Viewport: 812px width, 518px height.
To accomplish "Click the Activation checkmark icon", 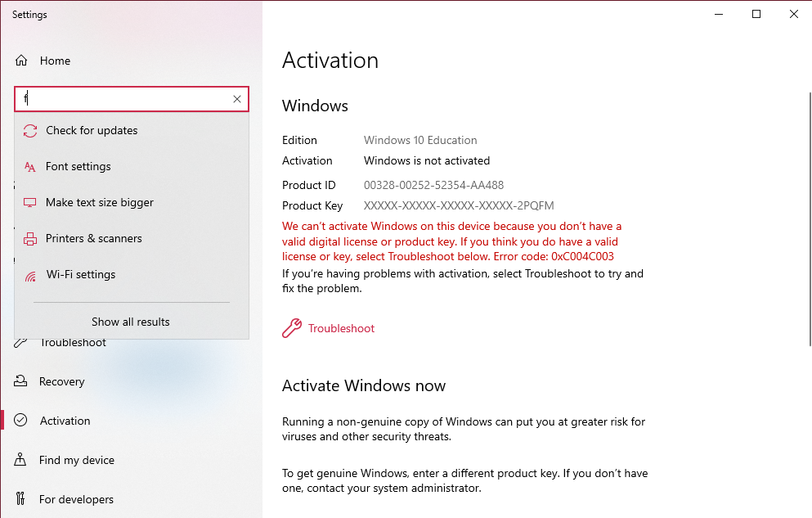I will click(x=20, y=420).
